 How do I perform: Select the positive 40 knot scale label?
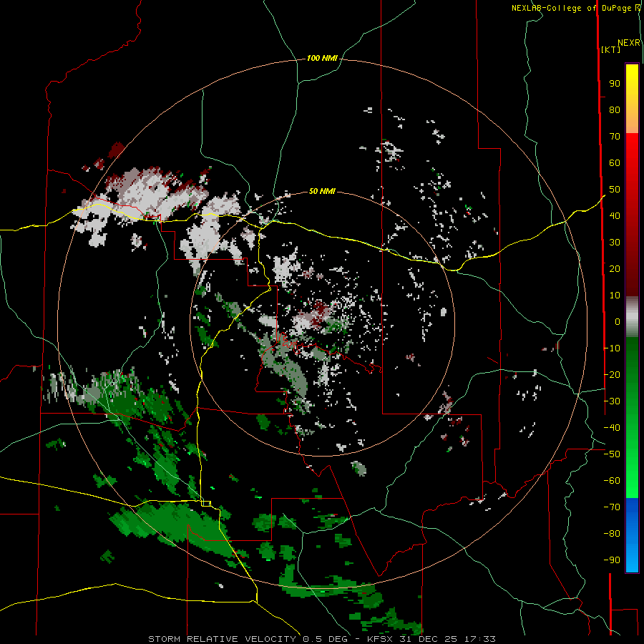point(615,216)
